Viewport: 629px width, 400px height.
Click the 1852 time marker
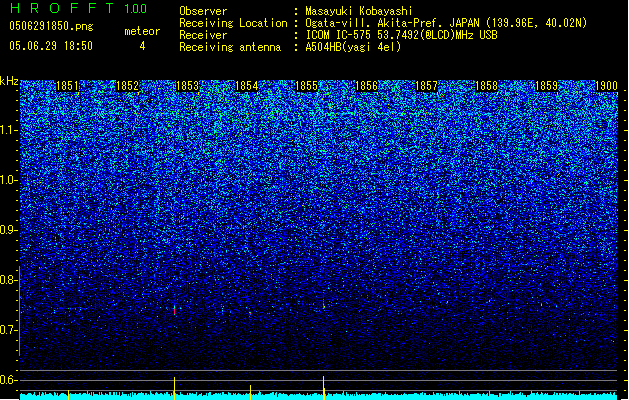coord(127,86)
